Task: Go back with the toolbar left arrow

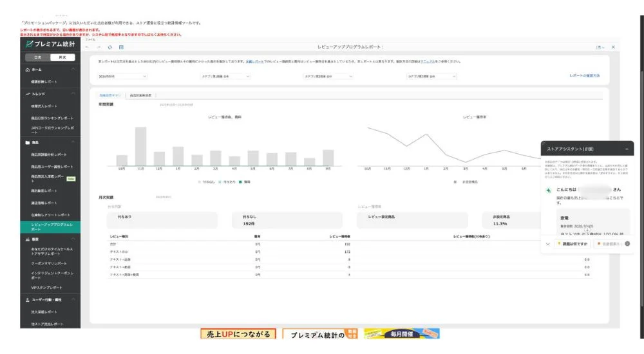Action: click(87, 47)
